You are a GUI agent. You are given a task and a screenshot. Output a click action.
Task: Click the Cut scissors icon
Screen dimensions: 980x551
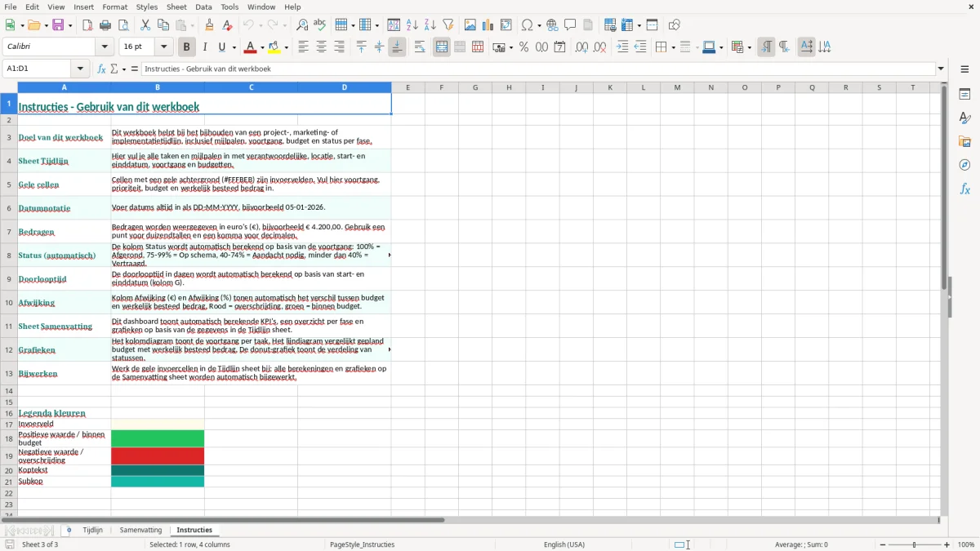[x=145, y=25]
